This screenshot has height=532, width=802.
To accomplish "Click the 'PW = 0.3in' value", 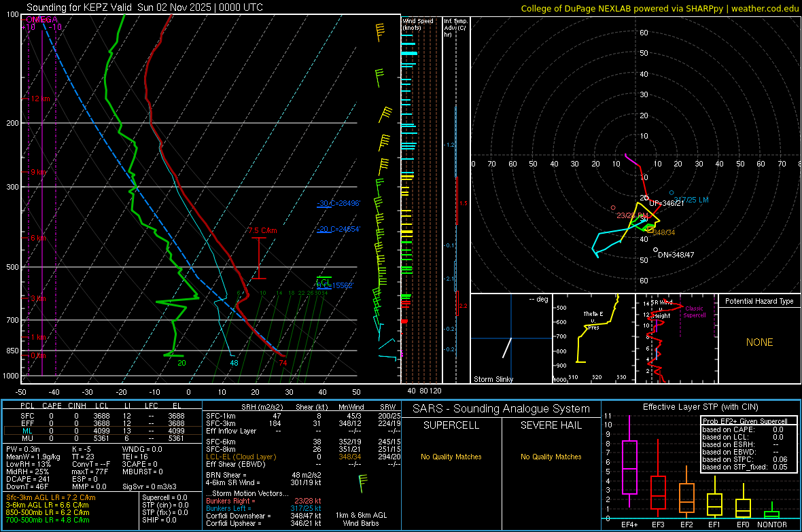I will click(24, 450).
